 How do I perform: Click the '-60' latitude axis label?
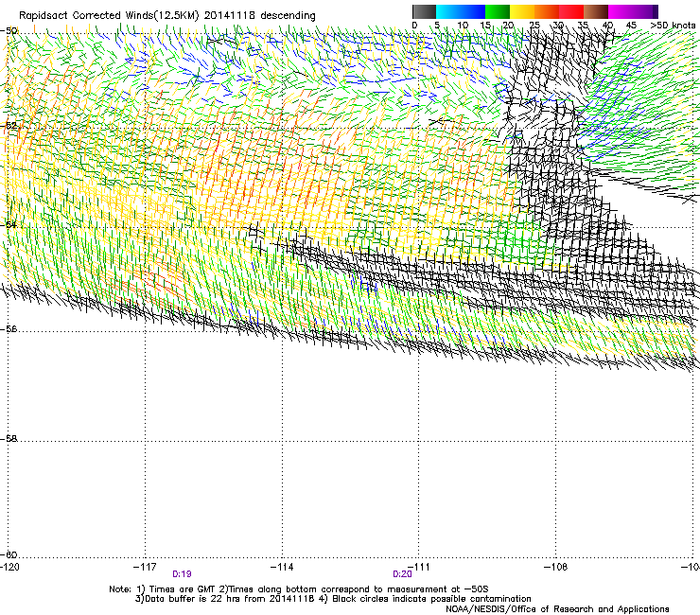click(9, 554)
